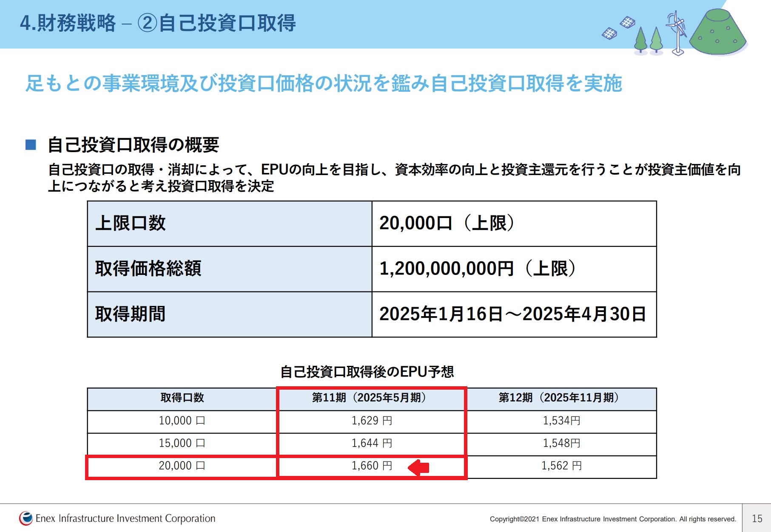Click the EPU value 1,660 円
This screenshot has height=532, width=771.
coord(372,466)
